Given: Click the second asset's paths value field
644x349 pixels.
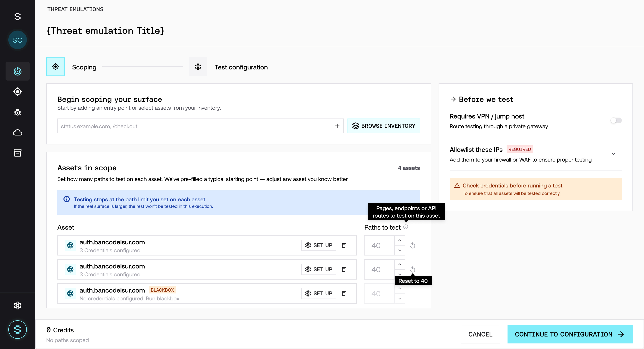Looking at the screenshot, I should (x=379, y=269).
